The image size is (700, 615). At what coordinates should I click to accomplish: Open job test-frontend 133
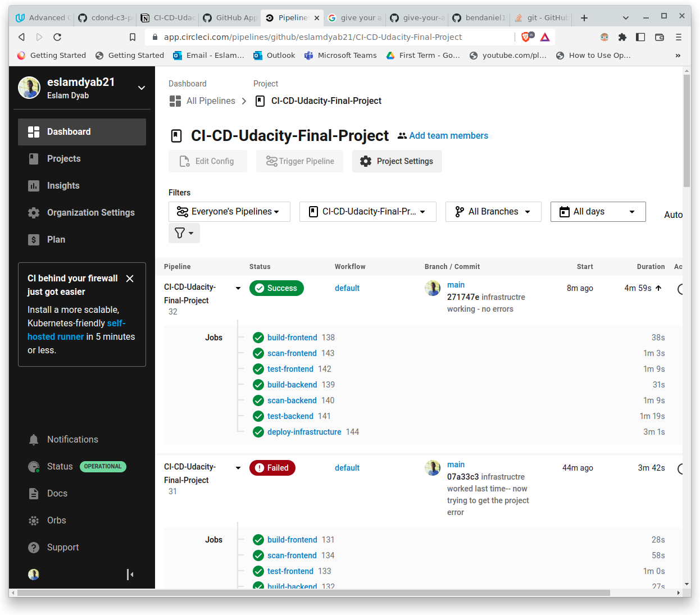click(x=290, y=572)
